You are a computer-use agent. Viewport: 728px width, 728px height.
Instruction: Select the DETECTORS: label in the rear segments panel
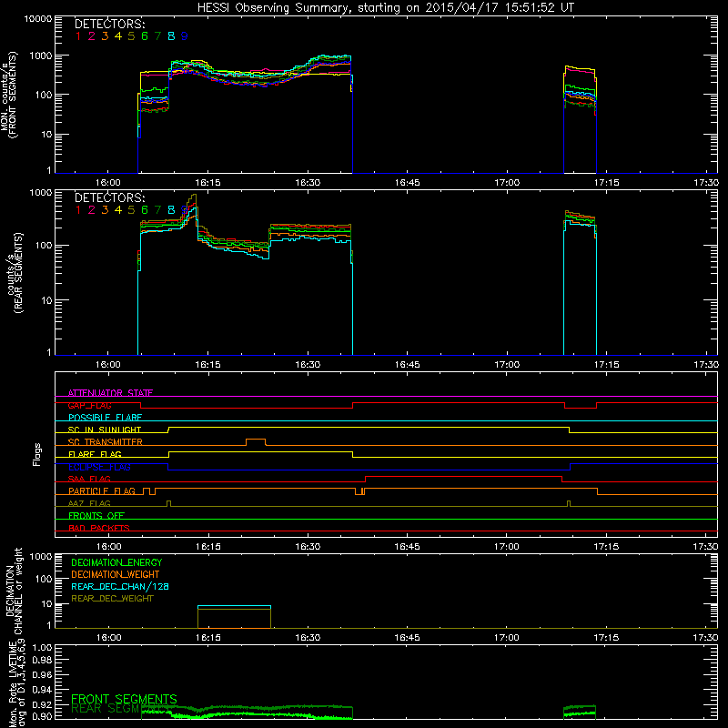click(x=109, y=197)
